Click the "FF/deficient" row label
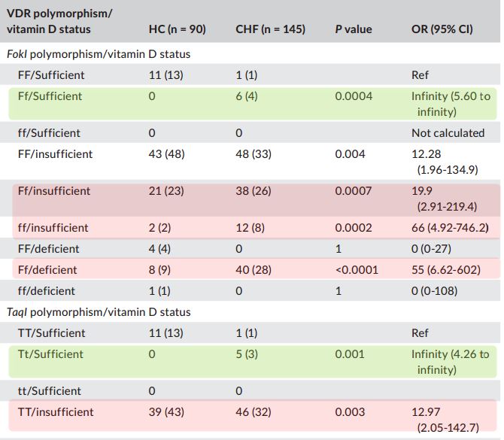 tap(48, 249)
